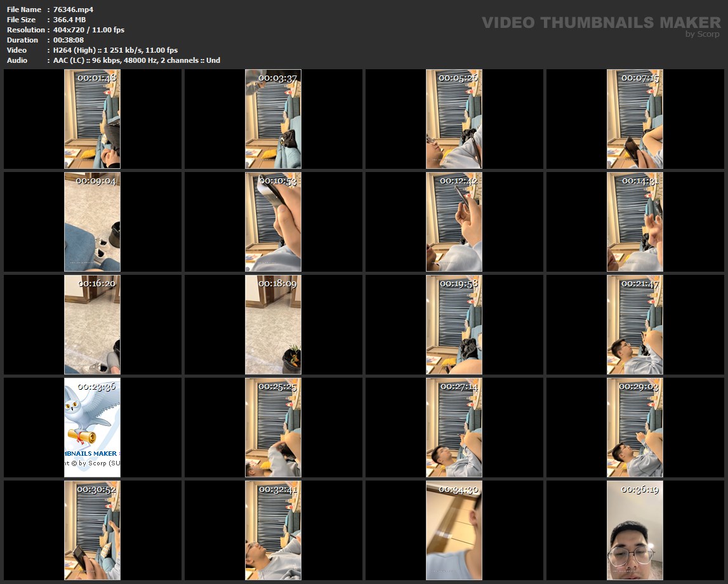Click the frame marked 00:10:53

pos(273,222)
